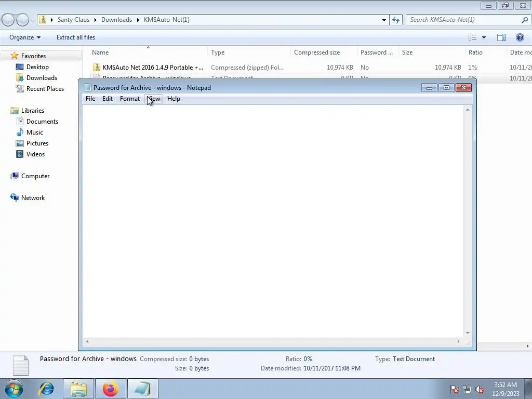Click the Change your view icon
The image size is (532, 399).
(473, 37)
